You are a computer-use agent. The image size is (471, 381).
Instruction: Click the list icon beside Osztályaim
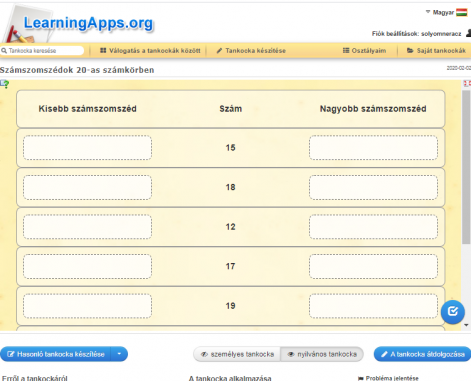pyautogui.click(x=346, y=50)
